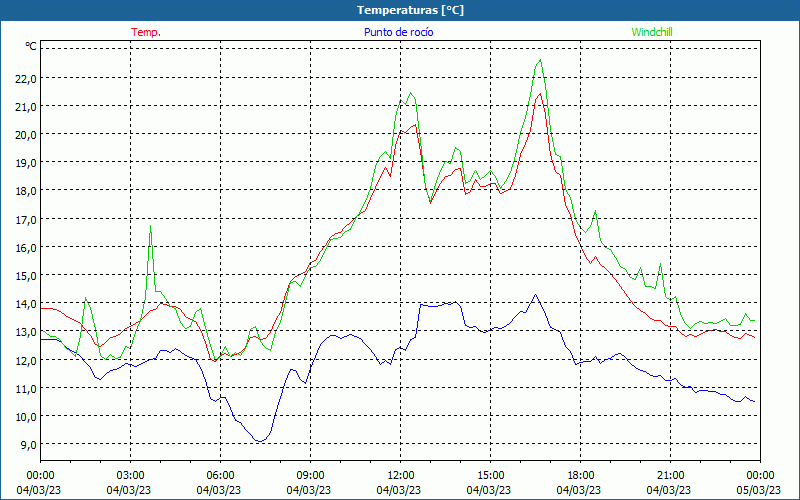Click the 06:00 time label on the x-axis
The image size is (800, 500).
(220, 476)
